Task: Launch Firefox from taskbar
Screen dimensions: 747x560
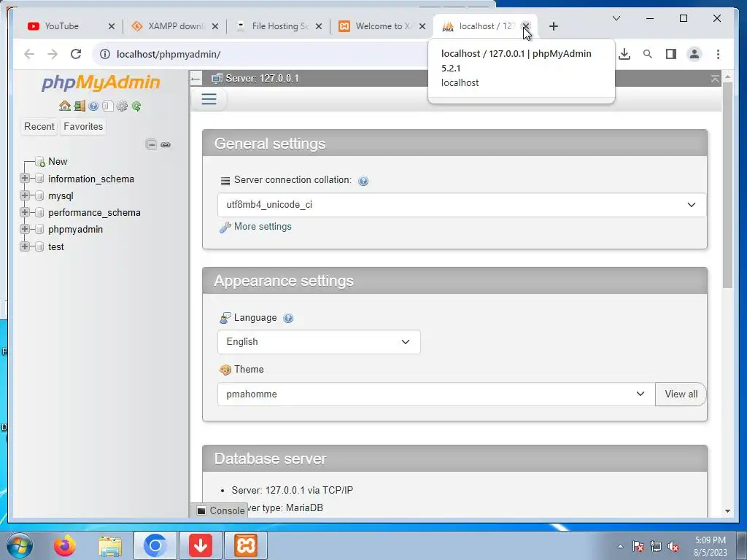Action: [x=64, y=545]
